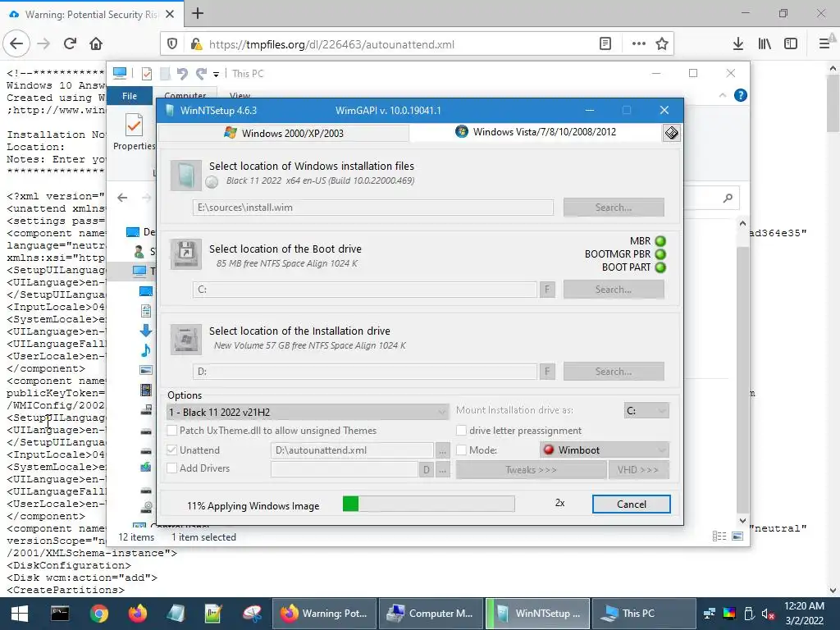This screenshot has width=840, height=630.
Task: Click Explorer undo quick access icon
Action: [182, 73]
